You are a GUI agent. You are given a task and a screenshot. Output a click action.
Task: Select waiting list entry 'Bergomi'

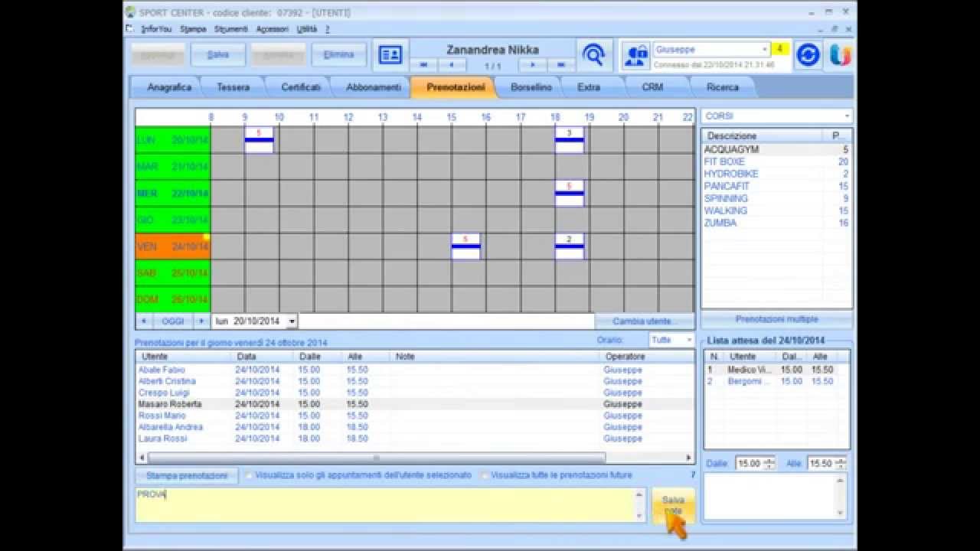pos(776,381)
